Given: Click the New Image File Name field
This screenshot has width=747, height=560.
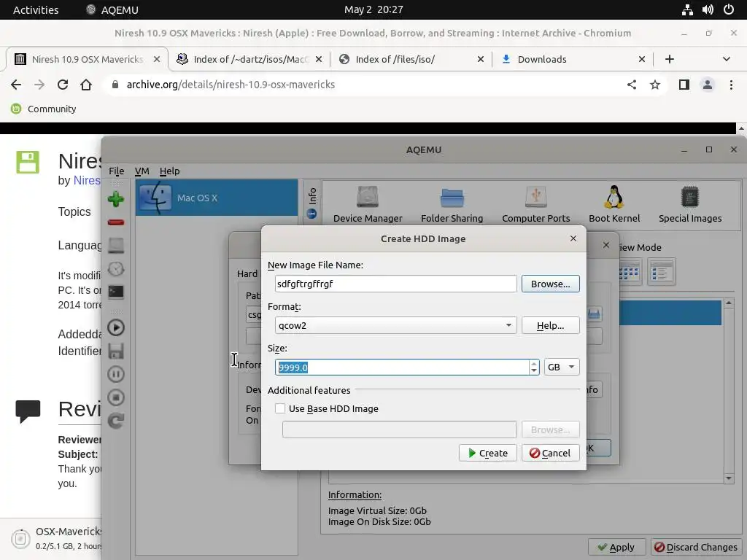Looking at the screenshot, I should tap(395, 284).
